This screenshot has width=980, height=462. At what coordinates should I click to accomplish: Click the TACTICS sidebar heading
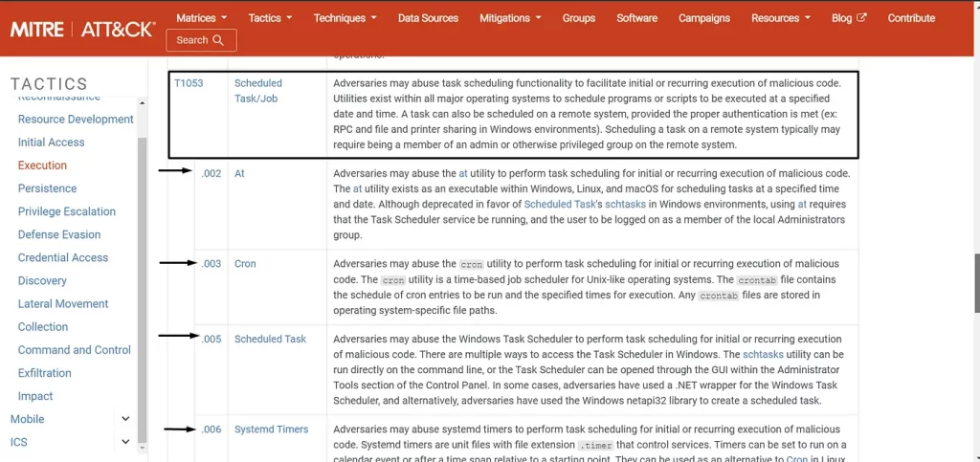49,84
